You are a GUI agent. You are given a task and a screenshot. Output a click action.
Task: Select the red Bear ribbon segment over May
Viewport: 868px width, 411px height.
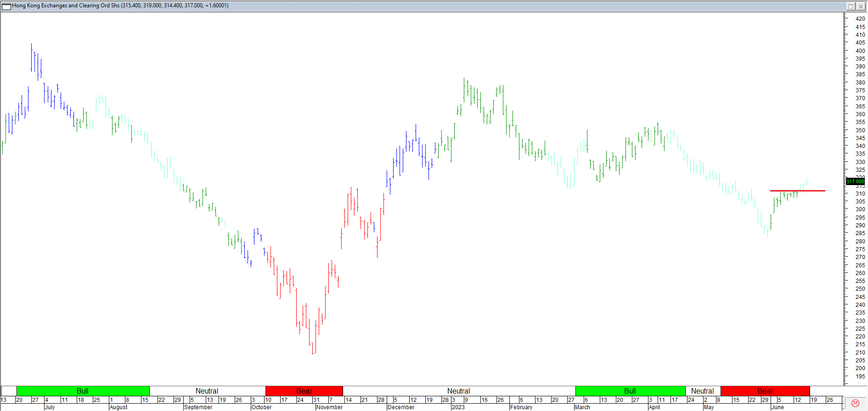(765, 391)
